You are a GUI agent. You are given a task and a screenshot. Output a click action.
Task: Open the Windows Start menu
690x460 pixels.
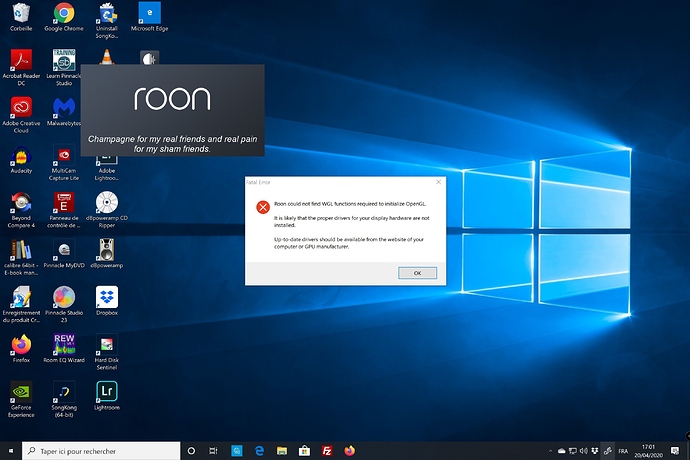click(x=11, y=451)
